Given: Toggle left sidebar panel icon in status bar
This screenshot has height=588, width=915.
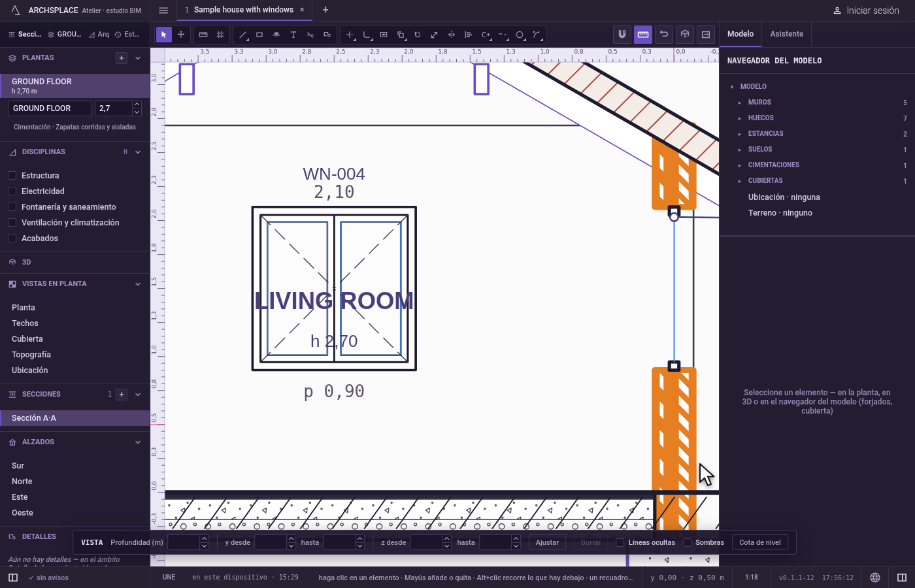Looking at the screenshot, I should click(13, 578).
